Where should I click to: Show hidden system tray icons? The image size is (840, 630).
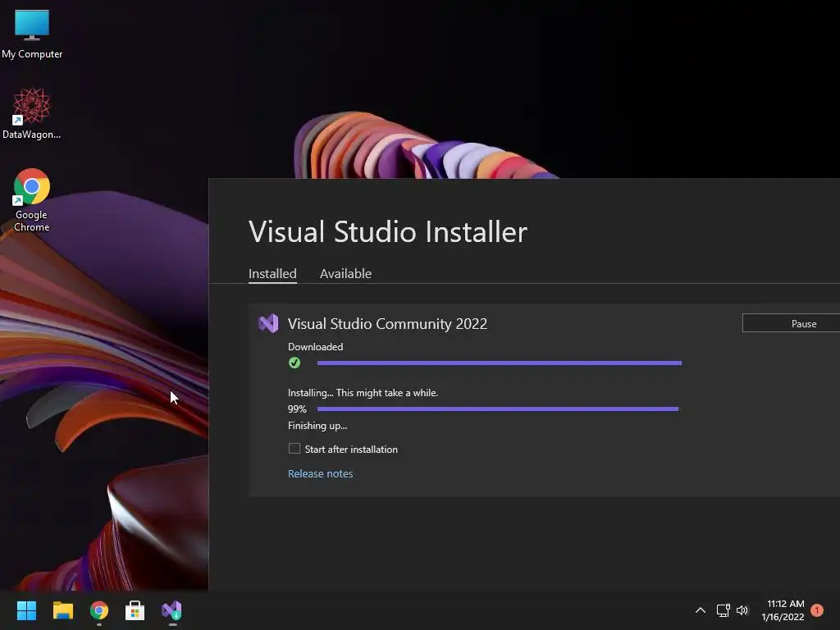tap(701, 610)
